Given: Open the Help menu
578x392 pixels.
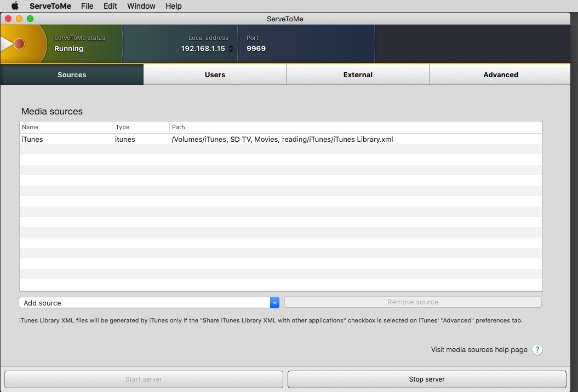Looking at the screenshot, I should (173, 6).
